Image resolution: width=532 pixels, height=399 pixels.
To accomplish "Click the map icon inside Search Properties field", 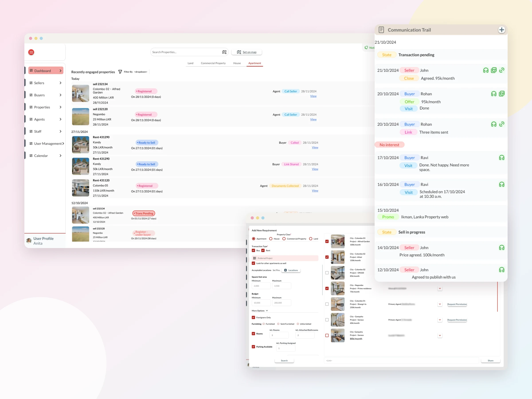I will (224, 52).
